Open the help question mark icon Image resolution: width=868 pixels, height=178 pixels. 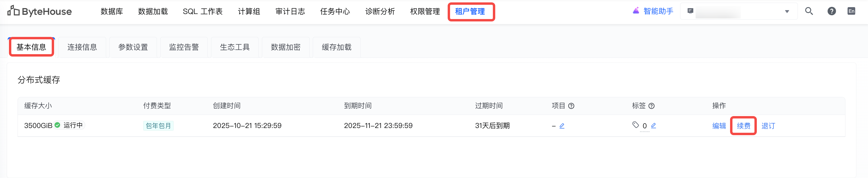coord(831,12)
